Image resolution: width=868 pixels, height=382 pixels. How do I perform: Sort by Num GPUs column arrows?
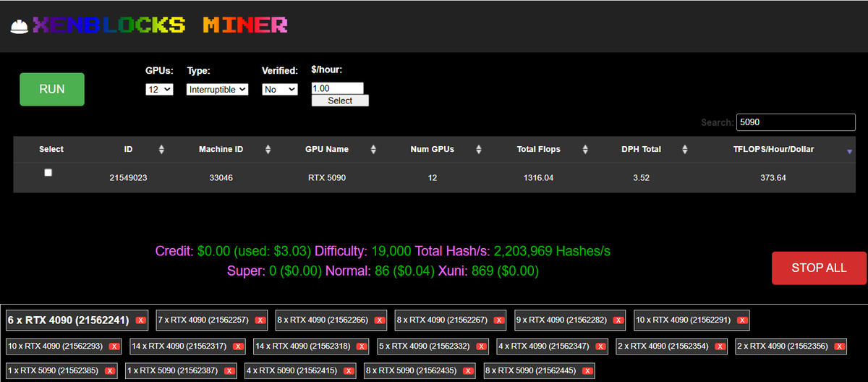point(479,150)
